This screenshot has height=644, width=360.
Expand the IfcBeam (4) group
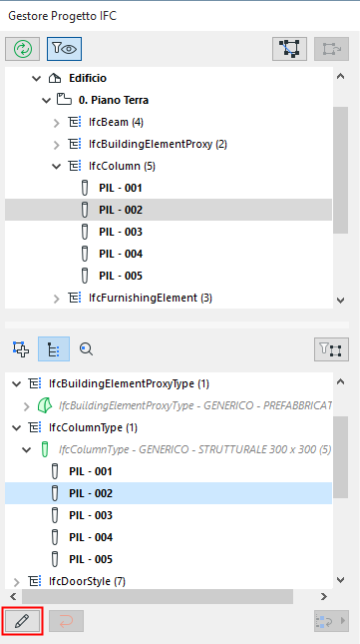(x=57, y=123)
